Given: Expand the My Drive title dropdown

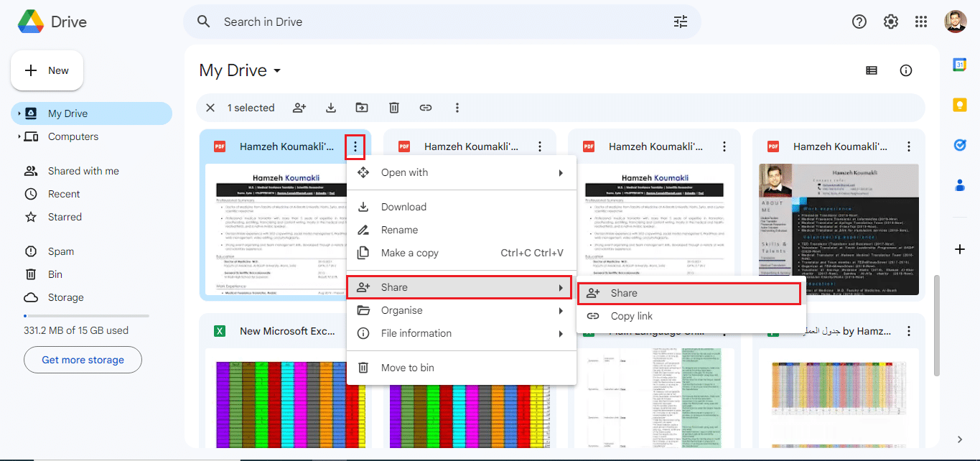Looking at the screenshot, I should click(277, 71).
